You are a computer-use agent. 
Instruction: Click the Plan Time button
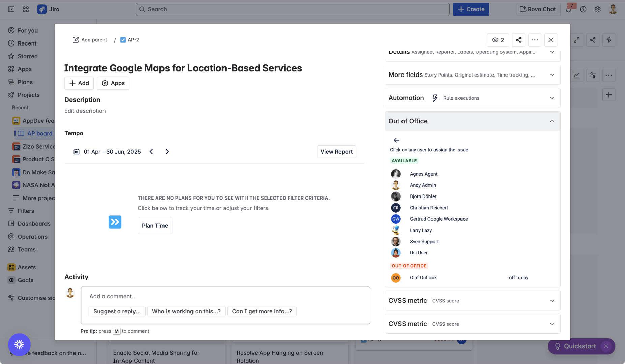(x=155, y=226)
